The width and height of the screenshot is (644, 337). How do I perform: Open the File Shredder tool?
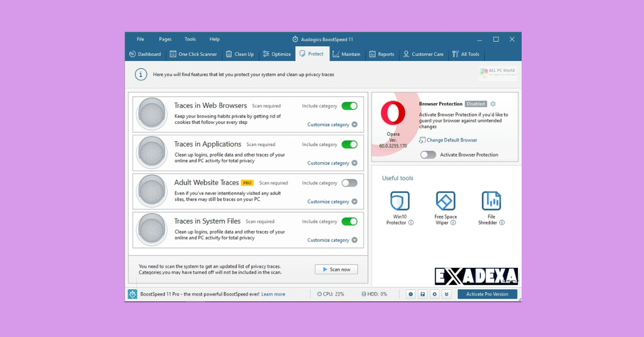[x=491, y=201]
